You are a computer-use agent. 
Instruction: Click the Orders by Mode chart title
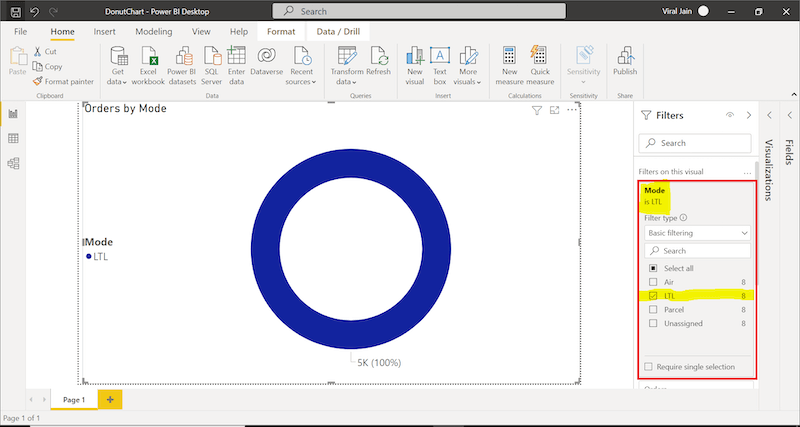pyautogui.click(x=126, y=108)
